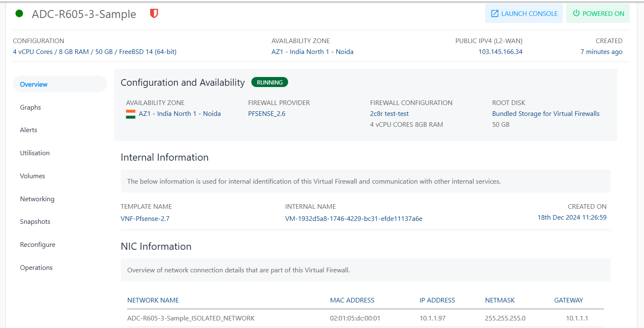Open the Graphs section
This screenshot has height=328, width=644.
30,107
